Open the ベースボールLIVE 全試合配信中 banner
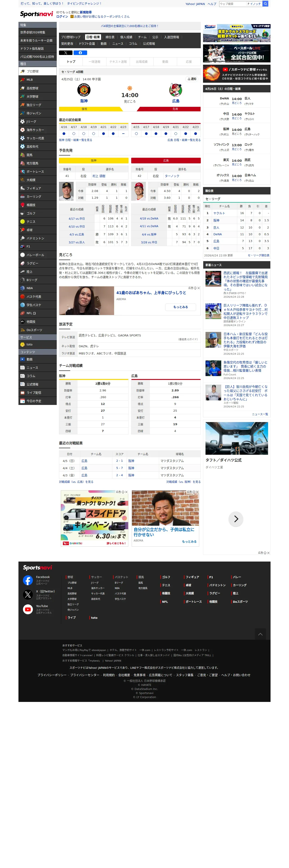Image resolution: width=289 pixels, height=868 pixels. click(237, 53)
